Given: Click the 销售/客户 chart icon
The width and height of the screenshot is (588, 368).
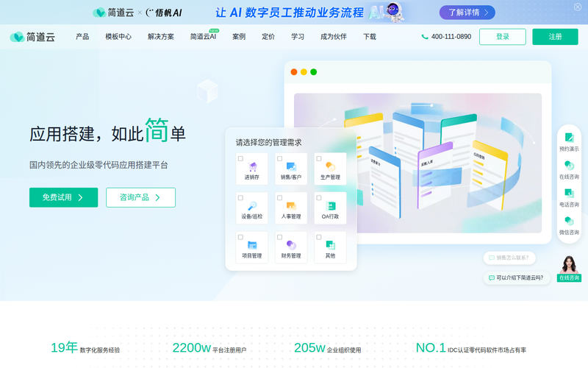Looking at the screenshot, I should coord(291,167).
